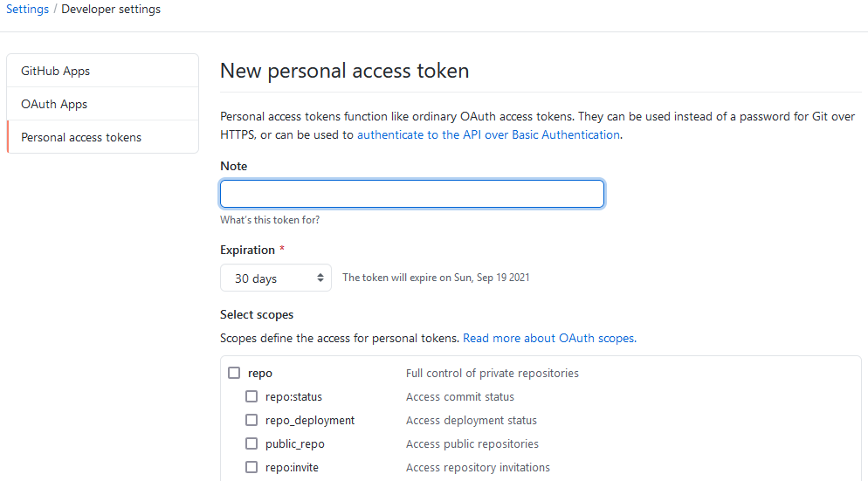This screenshot has height=481, width=868.
Task: Click the "What's this token for?" hint
Action: tap(270, 220)
